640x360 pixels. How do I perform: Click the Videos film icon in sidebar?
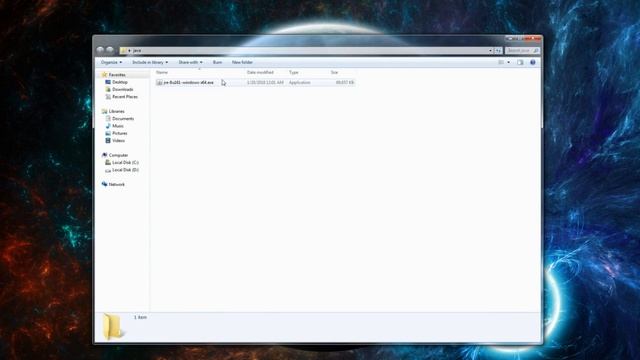tap(108, 141)
